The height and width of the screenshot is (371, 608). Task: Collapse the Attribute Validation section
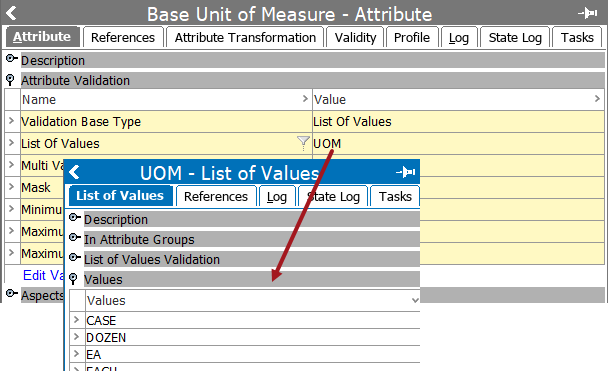click(x=10, y=80)
